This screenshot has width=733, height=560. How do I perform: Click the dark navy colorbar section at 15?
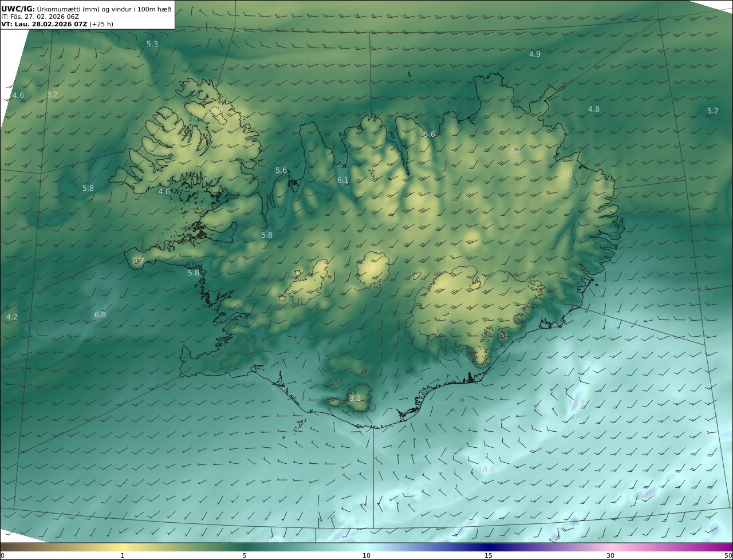tap(488, 547)
